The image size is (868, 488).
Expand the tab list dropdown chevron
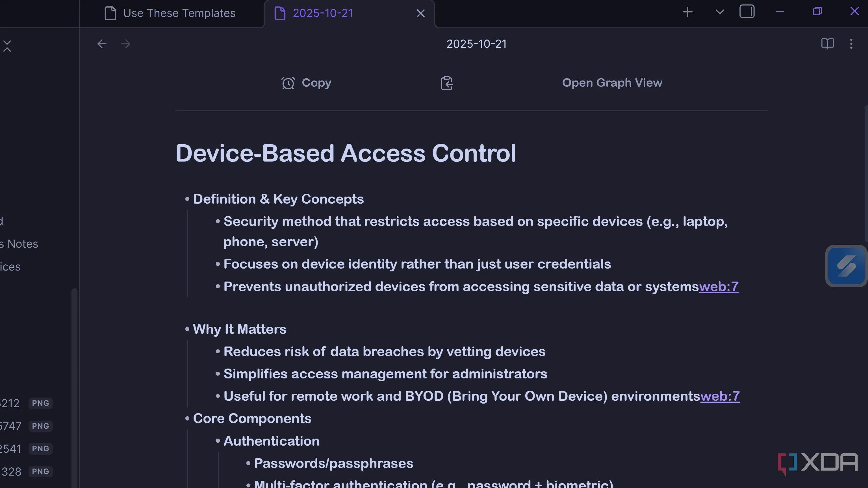pyautogui.click(x=719, y=12)
